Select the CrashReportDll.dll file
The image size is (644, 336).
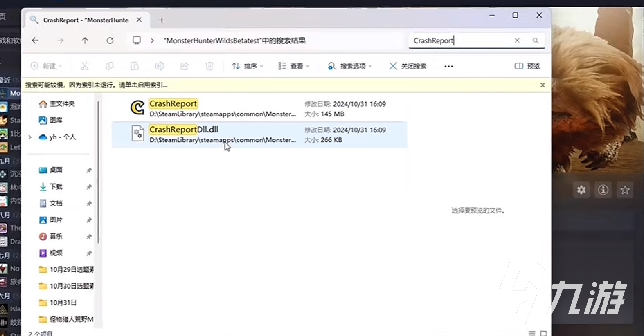click(x=259, y=134)
